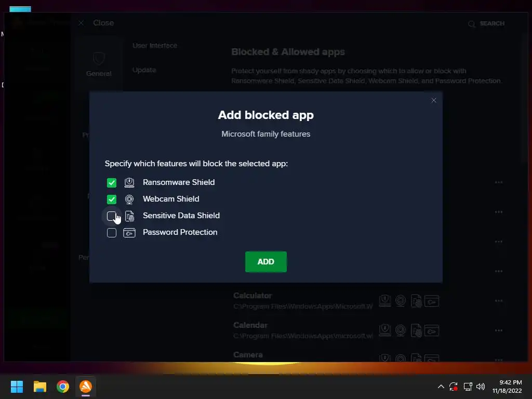Select the User Interface menu item
Image resolution: width=532 pixels, height=399 pixels.
(155, 46)
